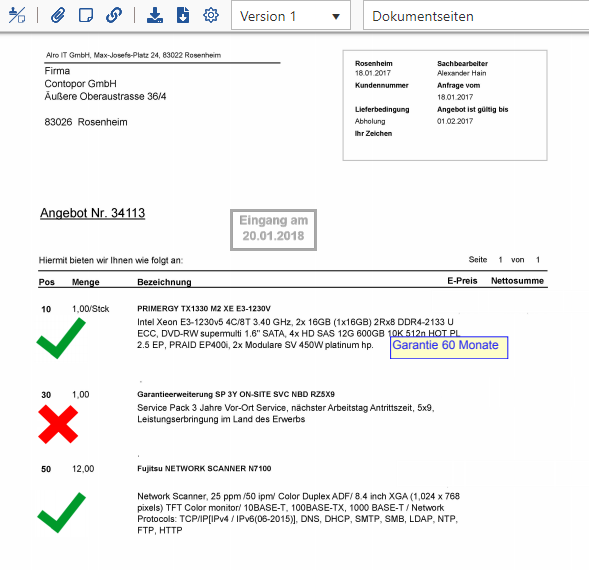Click the download document file icon
The height and width of the screenshot is (570, 589).
pyautogui.click(x=183, y=15)
